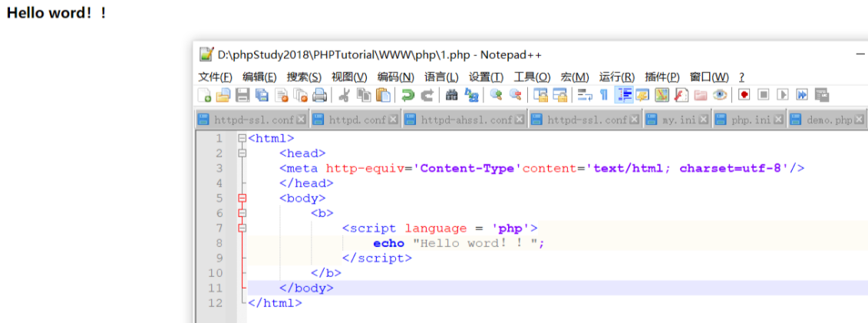Toggle file monitoring eye icon
This screenshot has height=323, width=868.
720,95
